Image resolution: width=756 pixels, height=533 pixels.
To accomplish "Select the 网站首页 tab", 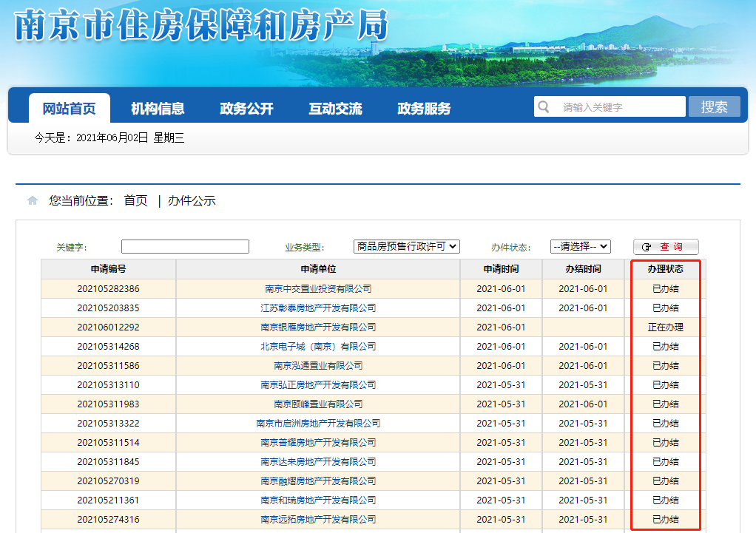I will [x=70, y=109].
